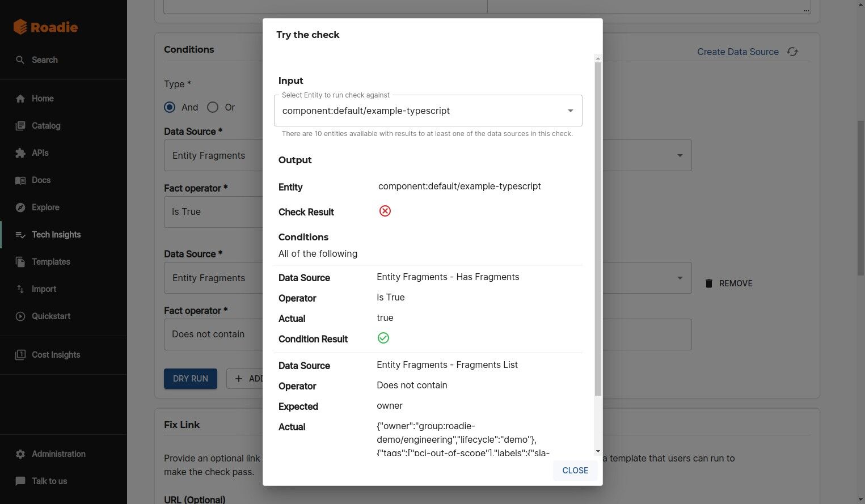
Task: Click the sidebar Search field
Action: click(x=45, y=60)
